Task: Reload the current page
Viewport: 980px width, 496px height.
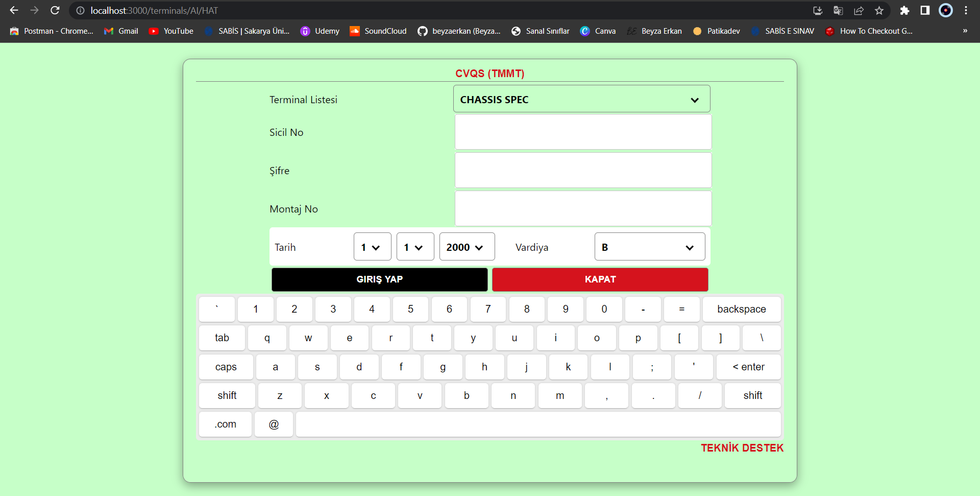Action: 55,10
